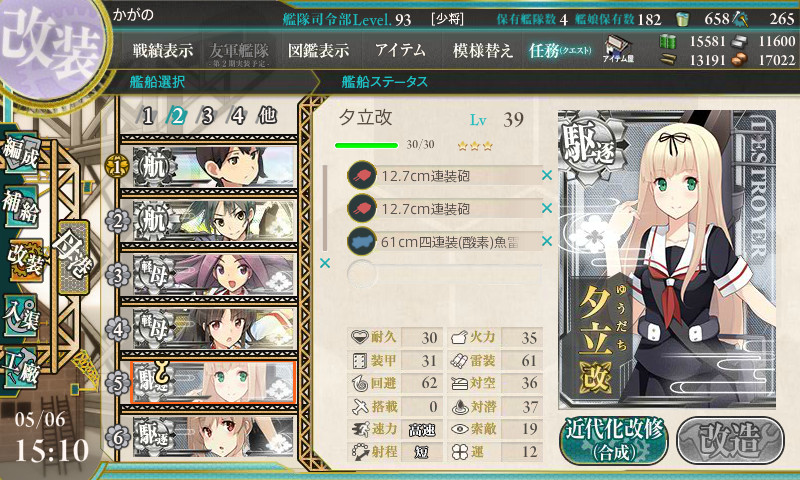Screen dimensions: 800x480
Task: Remove the 61cm四連装(酸素)魚雷 equipment with X
Action: [546, 241]
